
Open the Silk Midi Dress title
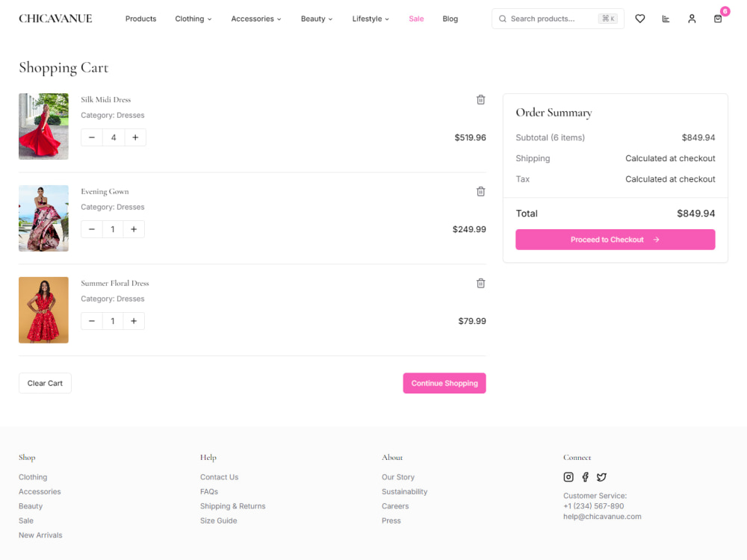pos(106,99)
